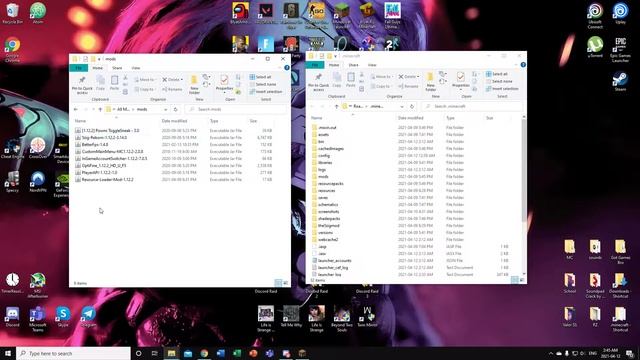Expand address history dropdown in mods window
This screenshot has height=360, width=640.
coord(165,109)
